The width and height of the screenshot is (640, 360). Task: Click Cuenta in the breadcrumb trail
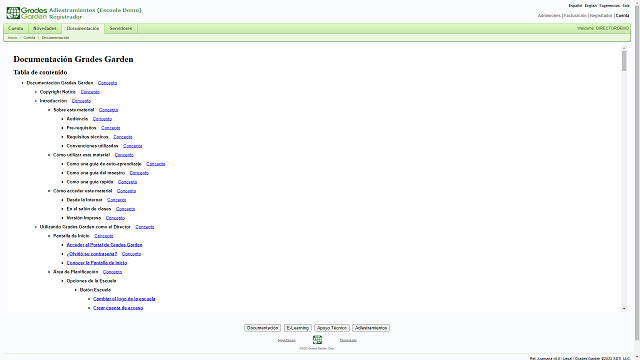point(29,38)
